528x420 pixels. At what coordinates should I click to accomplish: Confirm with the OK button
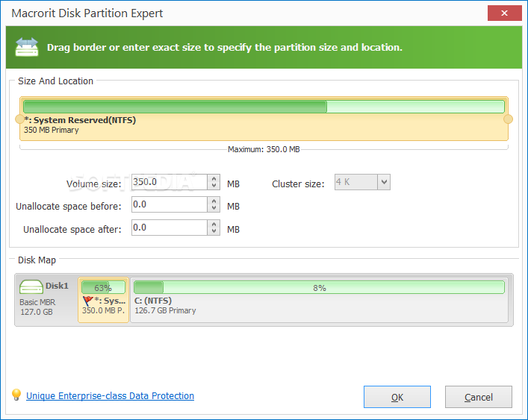397,397
